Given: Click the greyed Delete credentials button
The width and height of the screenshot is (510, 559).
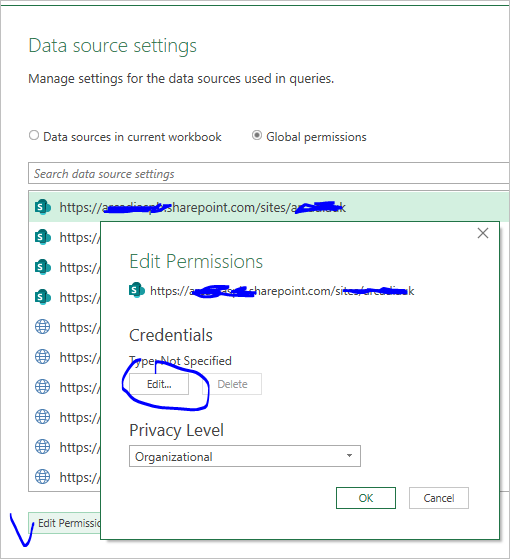Looking at the screenshot, I should click(232, 384).
